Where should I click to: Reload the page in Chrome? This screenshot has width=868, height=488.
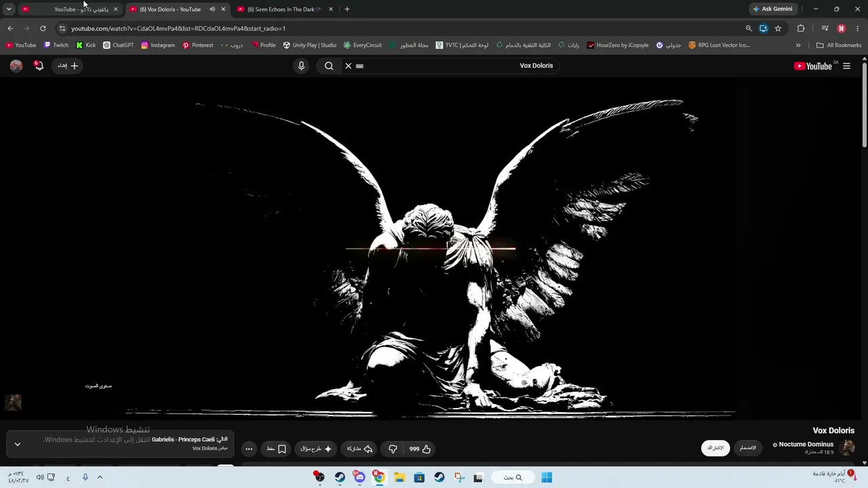click(43, 28)
